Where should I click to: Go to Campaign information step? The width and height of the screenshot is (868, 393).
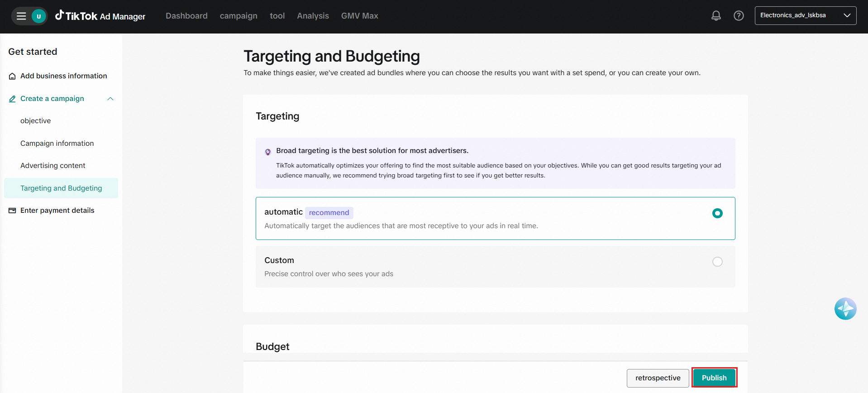(x=57, y=144)
